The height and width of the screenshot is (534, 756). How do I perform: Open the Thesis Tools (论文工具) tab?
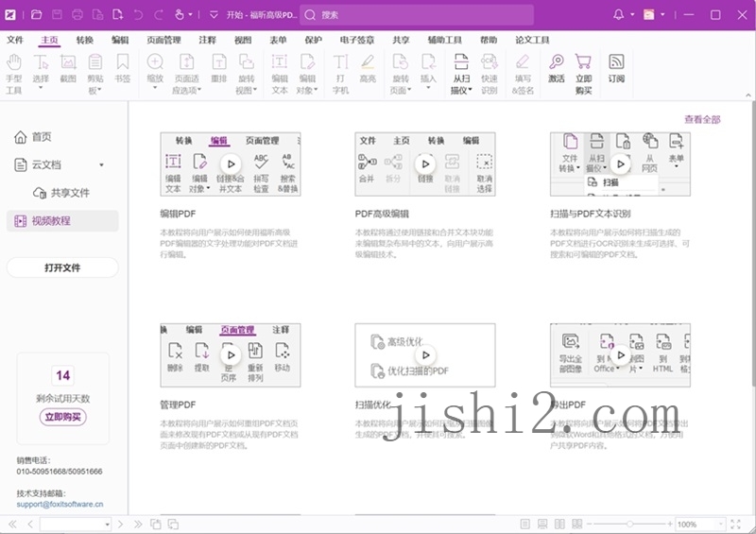pos(532,40)
